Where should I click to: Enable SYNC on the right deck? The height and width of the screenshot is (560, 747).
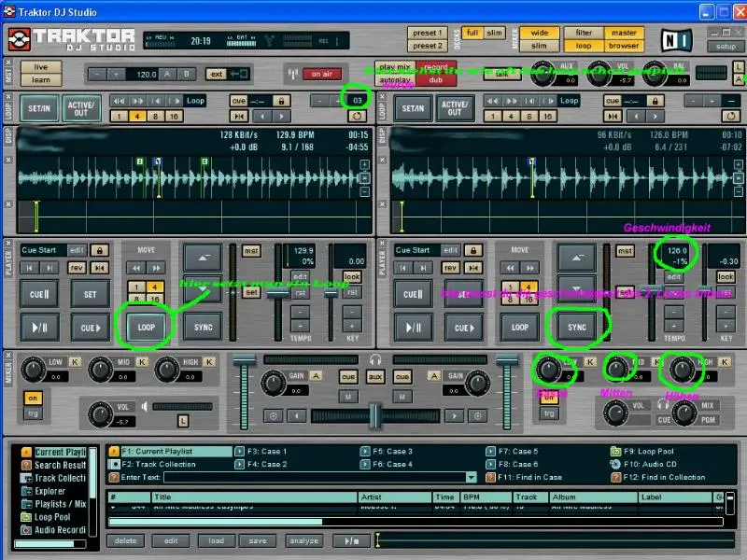coord(577,327)
